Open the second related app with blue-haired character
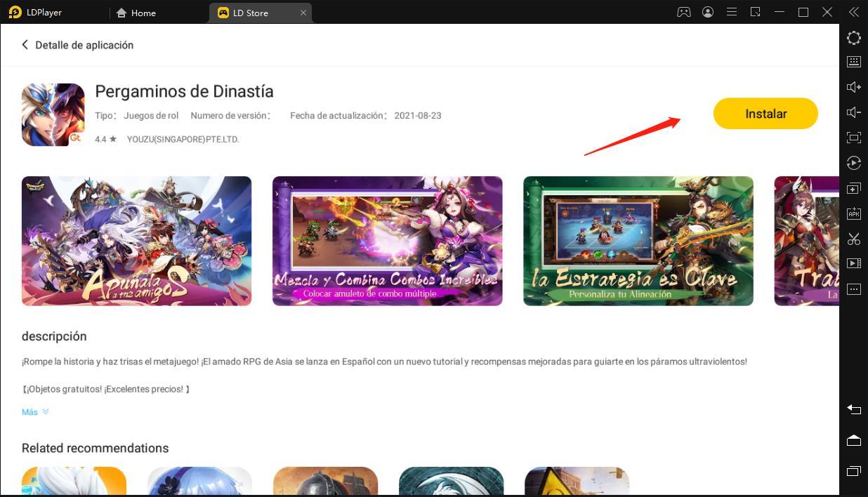Screen dimensions: 868x497 (199, 482)
